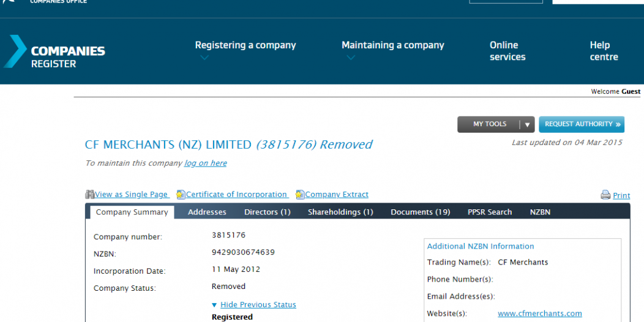Open the Help centre menu
This screenshot has width=644, height=322.
(604, 51)
